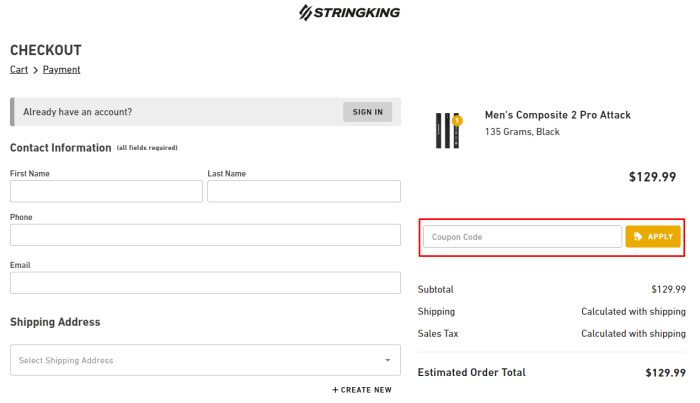Click the Men's Composite 2 Pro Attack thumbnail
The height and width of the screenshot is (403, 700).
pyautogui.click(x=447, y=130)
